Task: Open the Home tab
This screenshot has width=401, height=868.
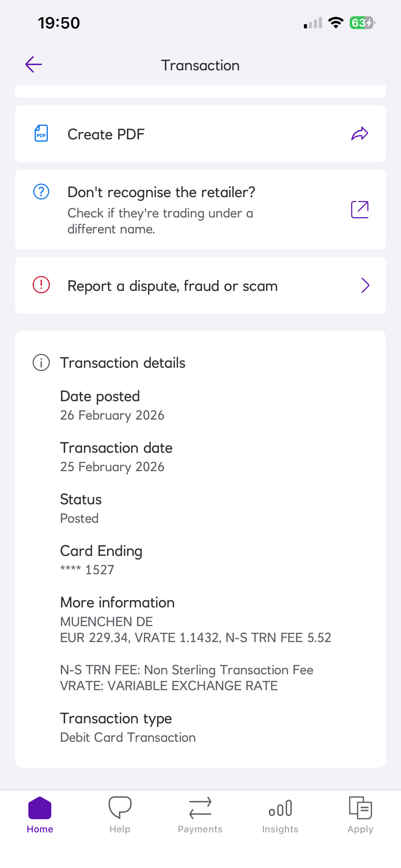Action: pos(40,814)
